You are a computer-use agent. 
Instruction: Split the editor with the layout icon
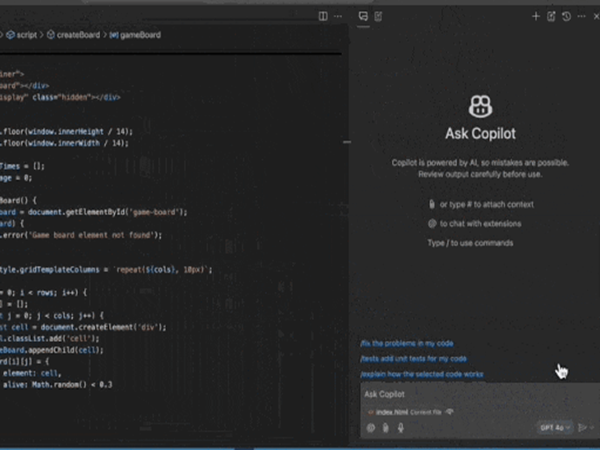(323, 16)
